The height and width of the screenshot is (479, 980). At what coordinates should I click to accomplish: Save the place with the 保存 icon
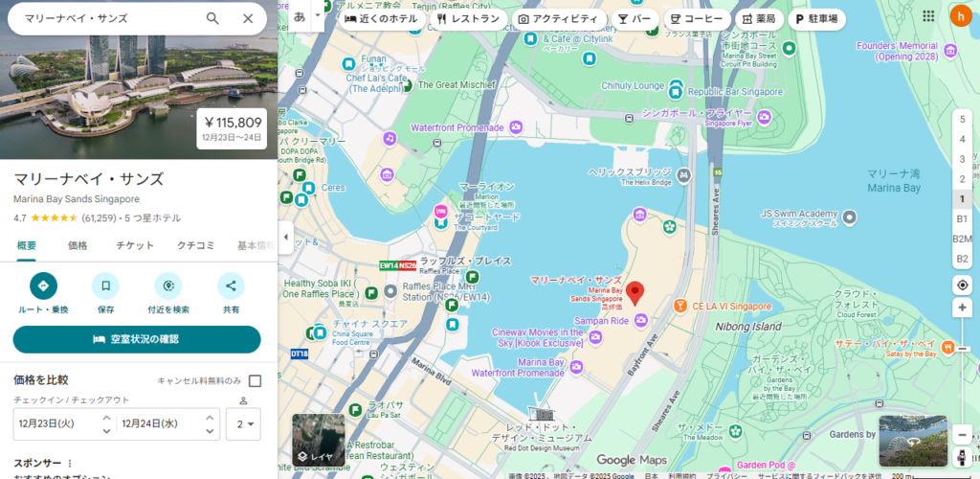click(105, 285)
